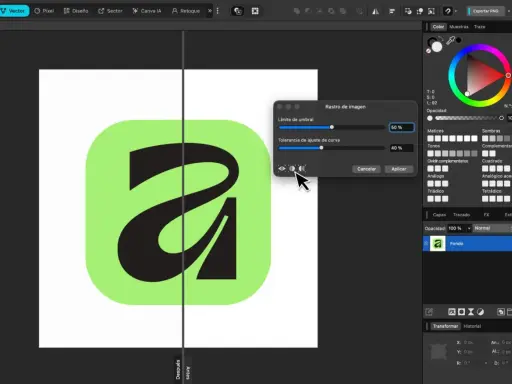Click the duplicate layer icon in Capas footer

[x=501, y=312]
